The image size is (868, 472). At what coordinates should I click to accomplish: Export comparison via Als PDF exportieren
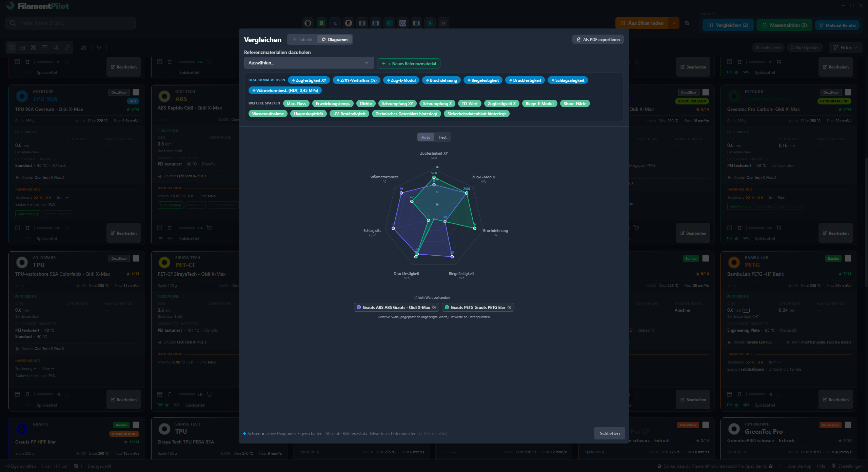tap(598, 40)
